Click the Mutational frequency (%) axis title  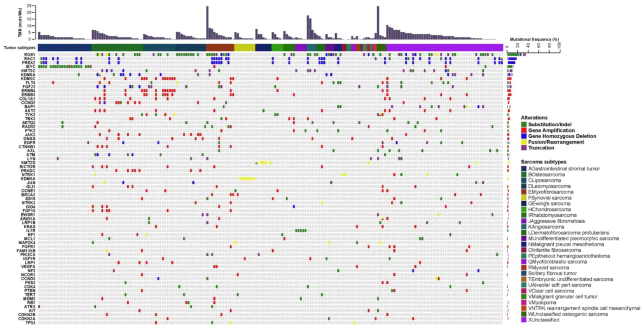coord(534,39)
